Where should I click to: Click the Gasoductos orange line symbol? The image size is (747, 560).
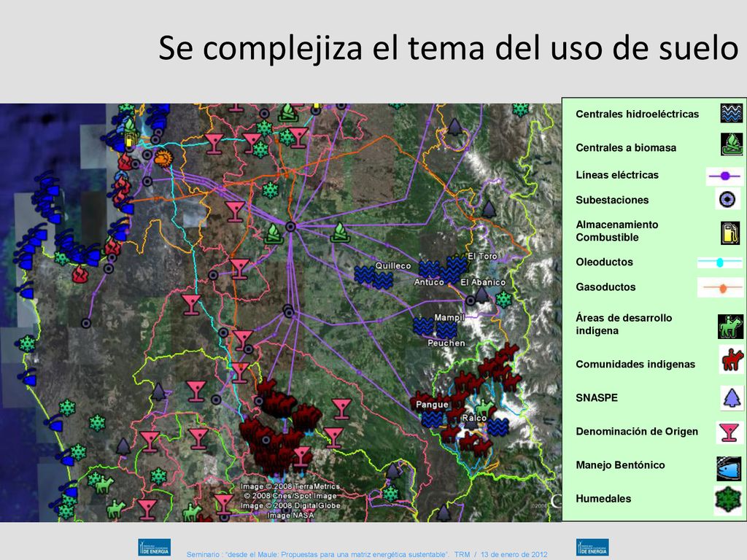[720, 287]
